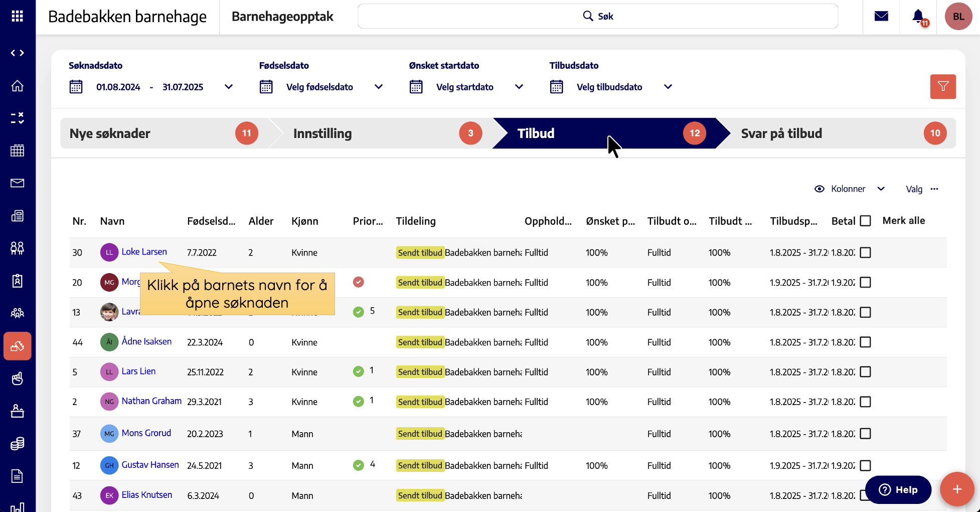The width and height of the screenshot is (980, 512).
Task: Click the Help button
Action: pos(898,489)
